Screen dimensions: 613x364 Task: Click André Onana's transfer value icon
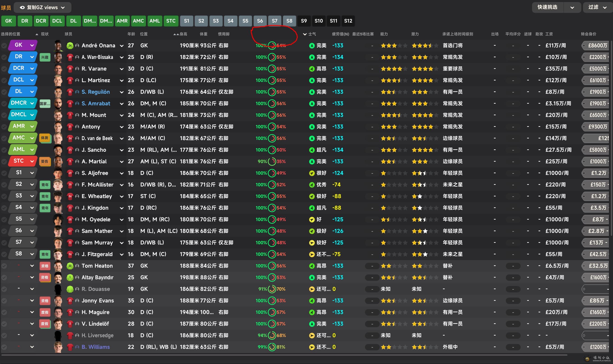(584, 46)
